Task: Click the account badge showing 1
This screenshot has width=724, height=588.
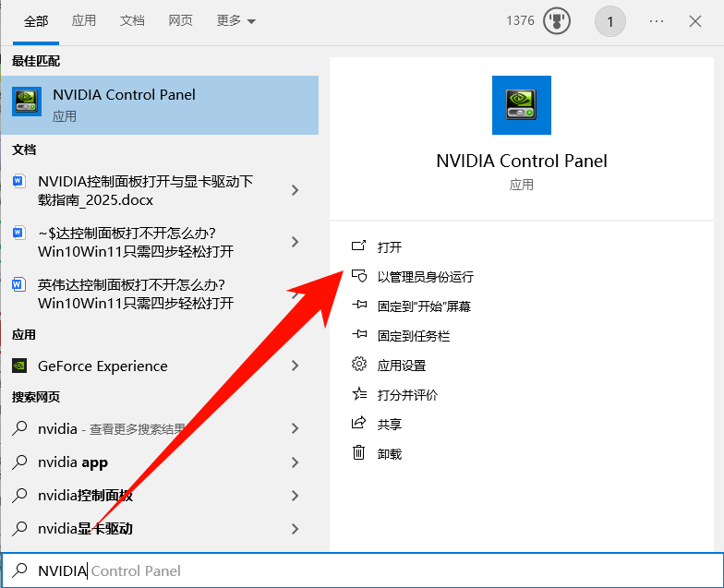Action: [x=609, y=21]
